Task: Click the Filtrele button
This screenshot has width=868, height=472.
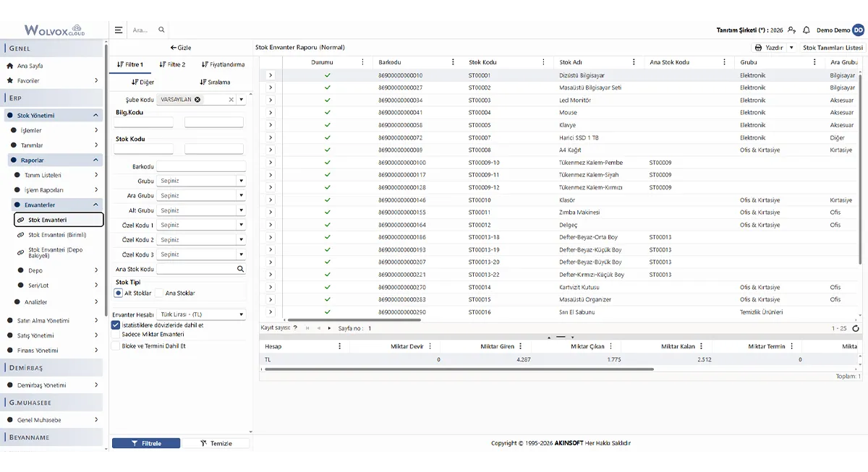Action: [146, 443]
